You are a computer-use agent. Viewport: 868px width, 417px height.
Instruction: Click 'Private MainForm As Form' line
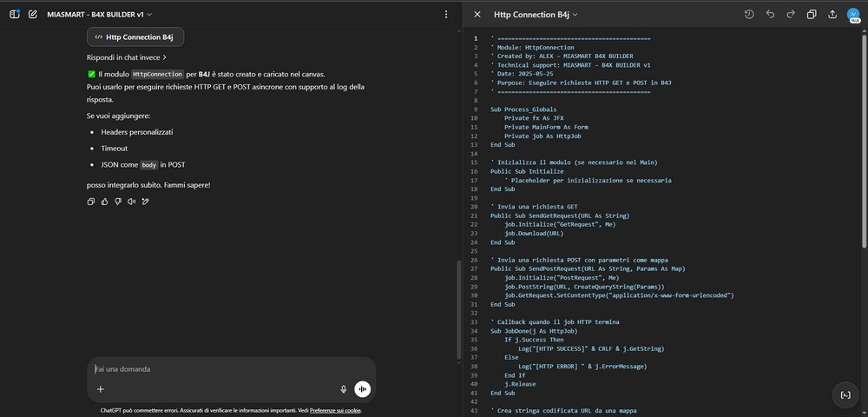pos(546,128)
